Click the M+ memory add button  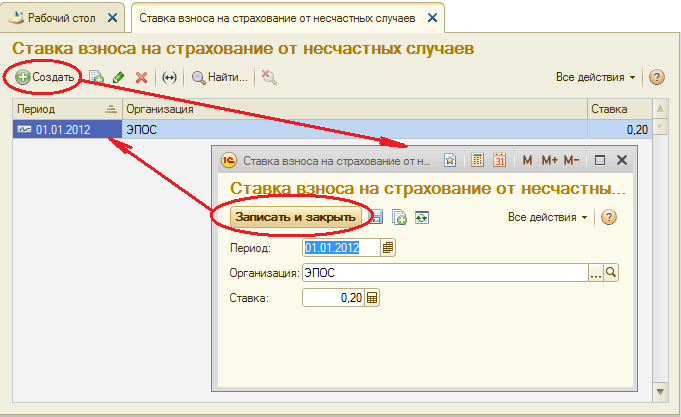click(x=549, y=160)
